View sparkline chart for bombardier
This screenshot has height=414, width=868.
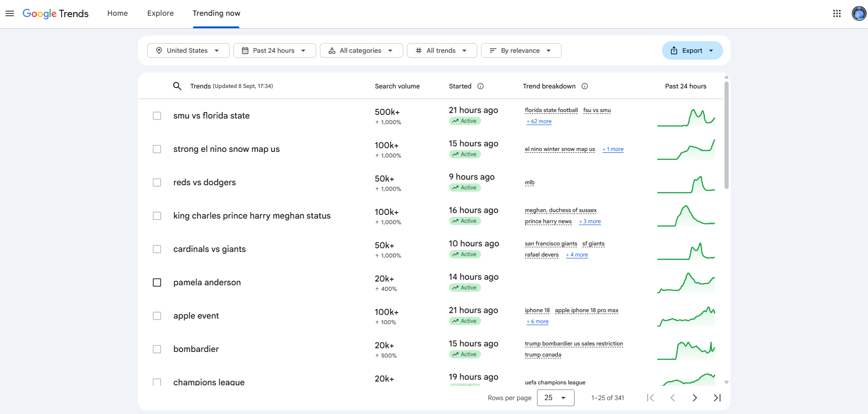click(686, 350)
